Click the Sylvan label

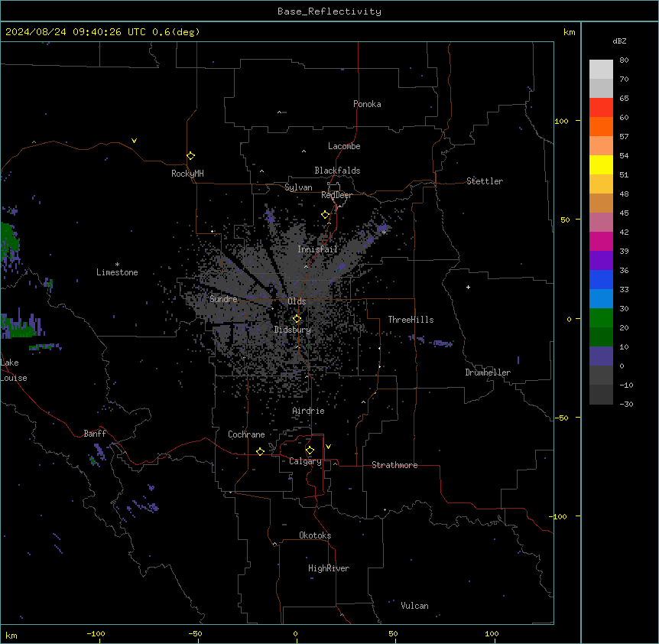pyautogui.click(x=298, y=187)
